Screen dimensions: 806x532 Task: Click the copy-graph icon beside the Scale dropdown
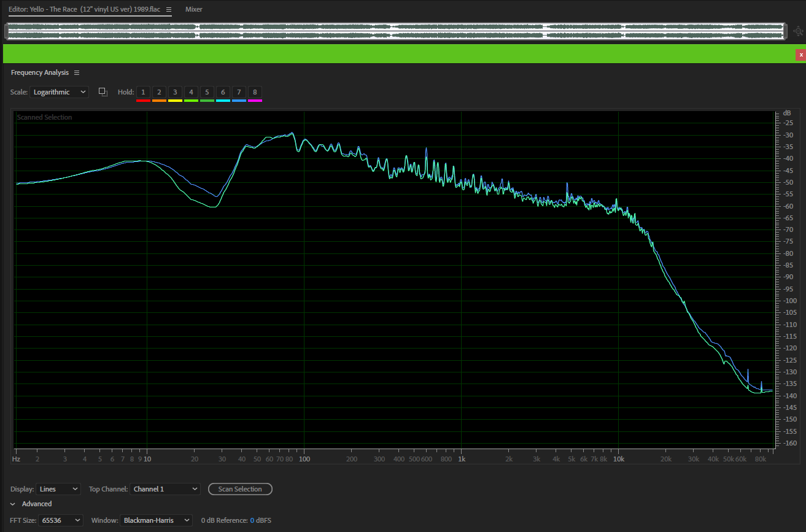pos(103,92)
